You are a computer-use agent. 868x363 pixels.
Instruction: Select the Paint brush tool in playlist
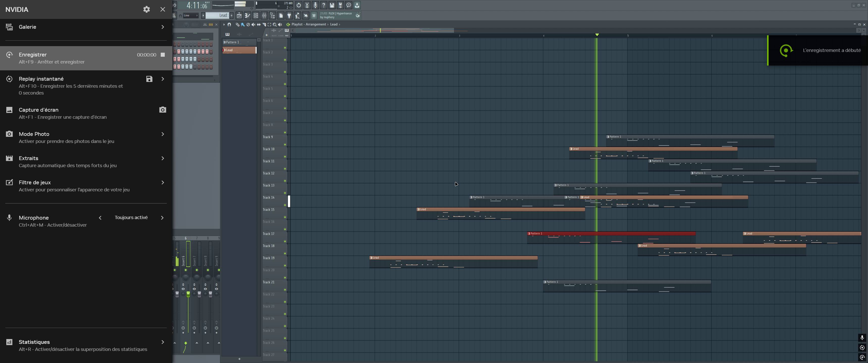(242, 25)
